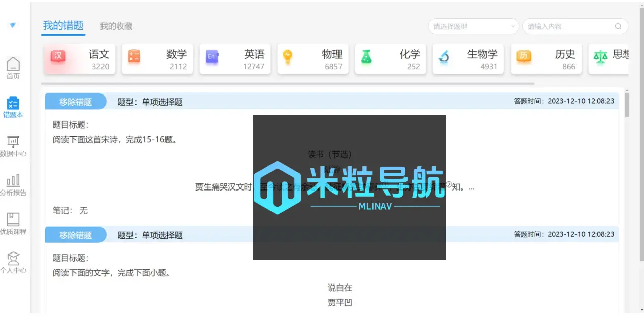
Task: Click the orange calculator icon on 数学 card
Action: (x=134, y=56)
